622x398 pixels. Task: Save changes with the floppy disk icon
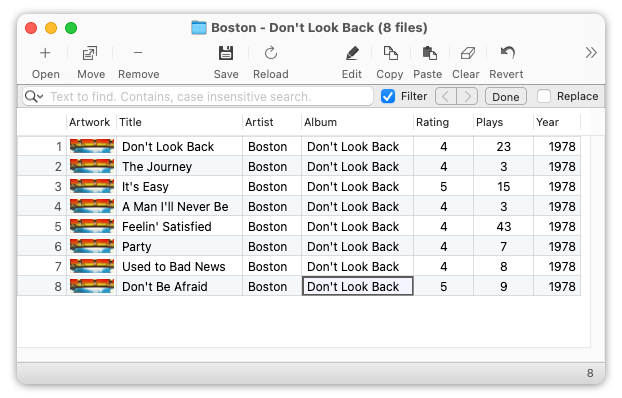226,53
